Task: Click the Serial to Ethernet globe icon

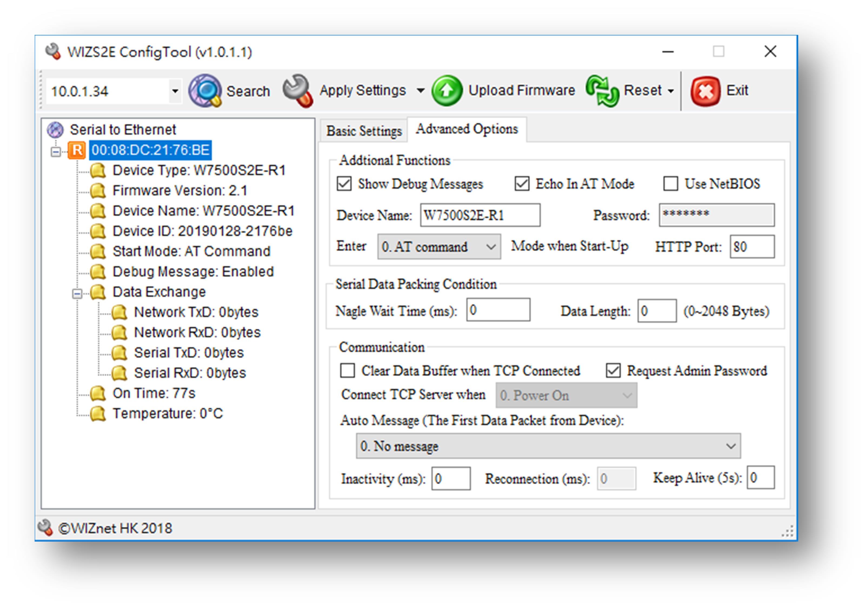Action: (x=55, y=130)
